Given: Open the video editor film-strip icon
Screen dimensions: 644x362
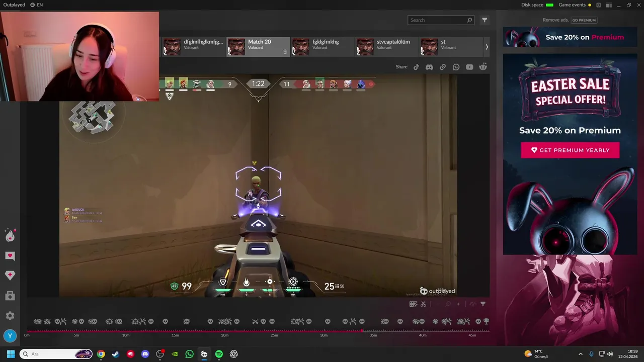Looking at the screenshot, I should [x=413, y=304].
